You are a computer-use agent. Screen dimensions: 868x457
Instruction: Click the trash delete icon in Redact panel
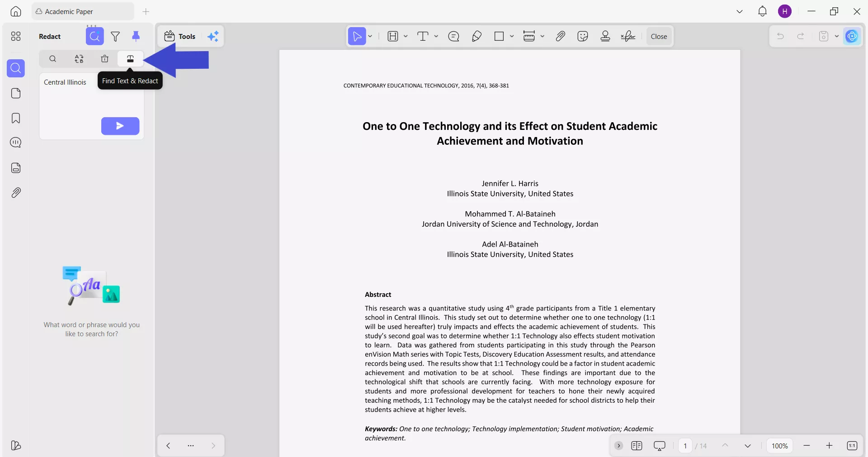pyautogui.click(x=105, y=59)
